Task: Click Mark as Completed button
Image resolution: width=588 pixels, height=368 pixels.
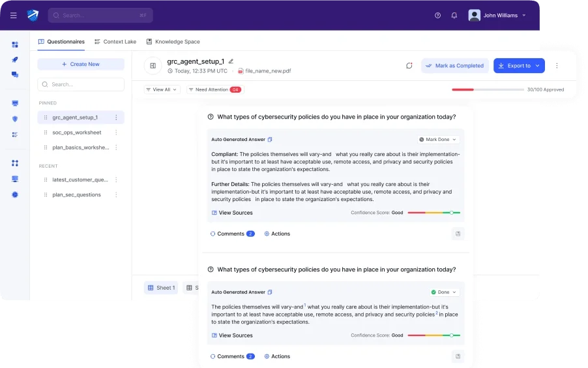Action: 455,66
